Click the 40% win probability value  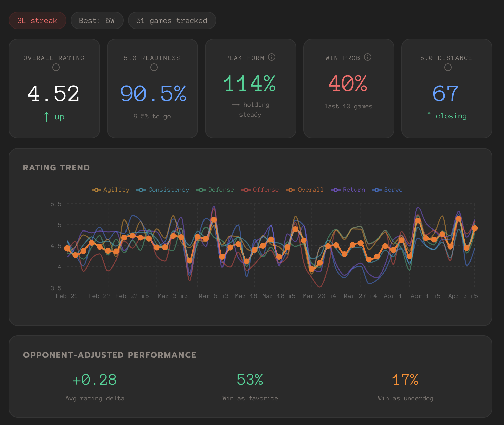(x=348, y=84)
